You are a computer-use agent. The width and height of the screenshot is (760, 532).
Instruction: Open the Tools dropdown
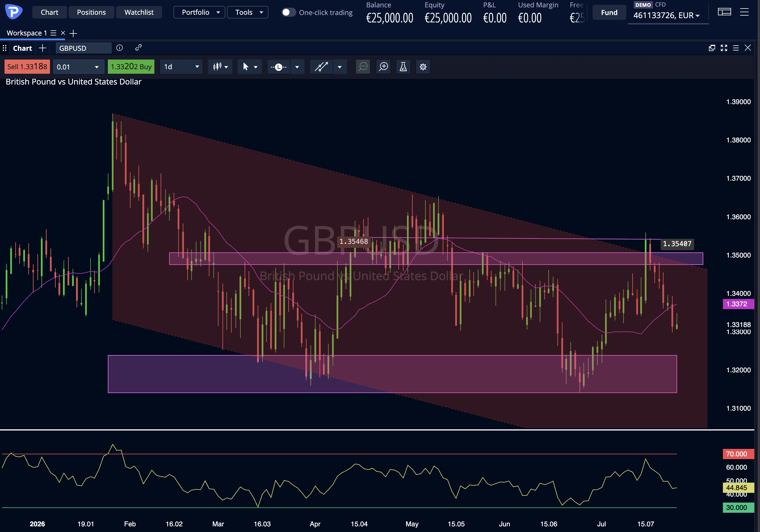pyautogui.click(x=247, y=12)
